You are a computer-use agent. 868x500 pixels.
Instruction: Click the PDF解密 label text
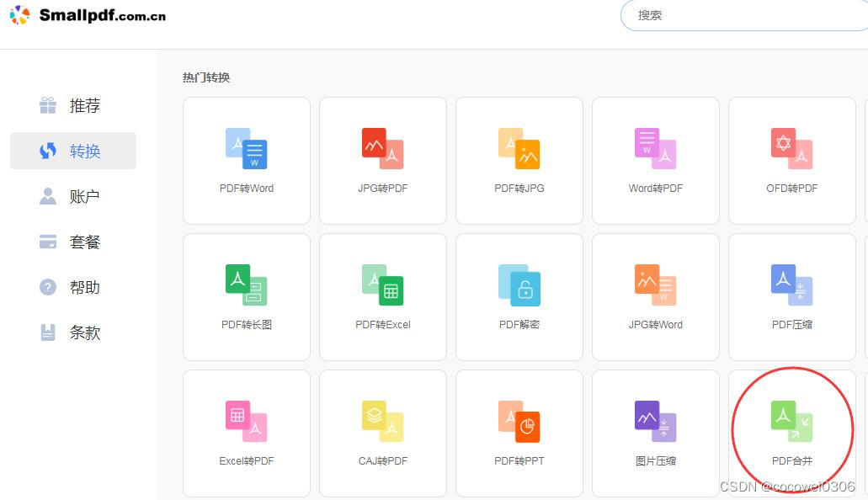click(519, 324)
